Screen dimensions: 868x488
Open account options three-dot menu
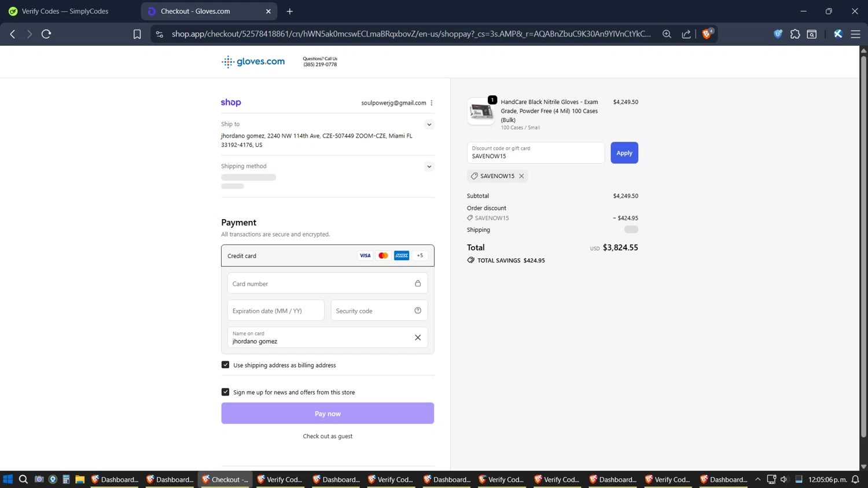click(432, 103)
